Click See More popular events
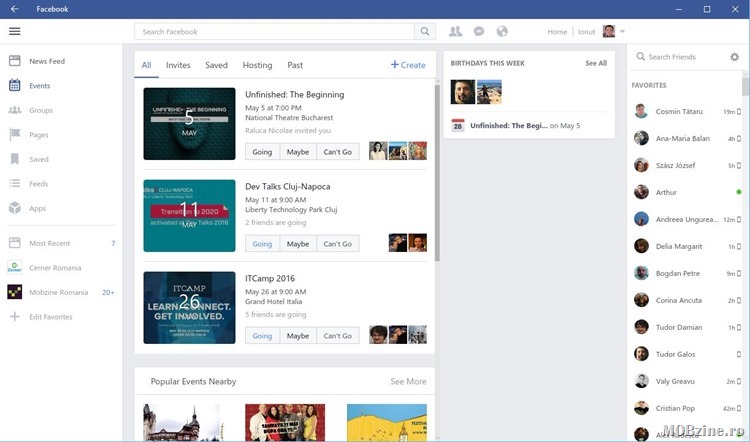The height and width of the screenshot is (442, 750). pyautogui.click(x=408, y=381)
